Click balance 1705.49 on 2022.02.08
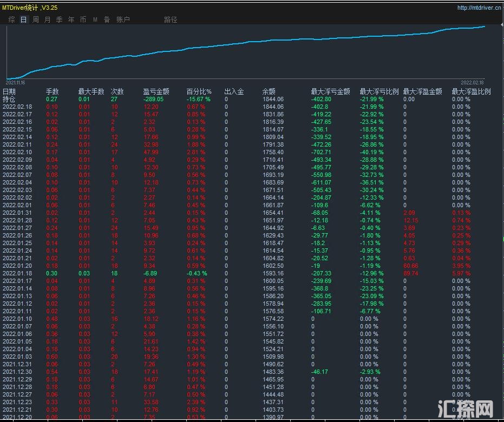The height and width of the screenshot is (422, 504). click(x=273, y=167)
